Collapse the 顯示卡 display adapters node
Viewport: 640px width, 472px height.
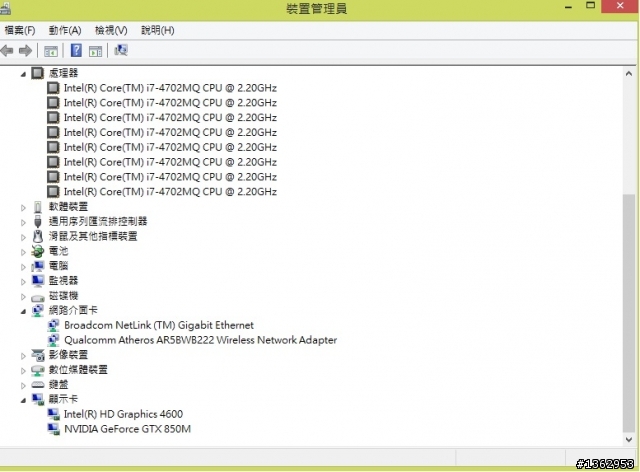(x=23, y=401)
